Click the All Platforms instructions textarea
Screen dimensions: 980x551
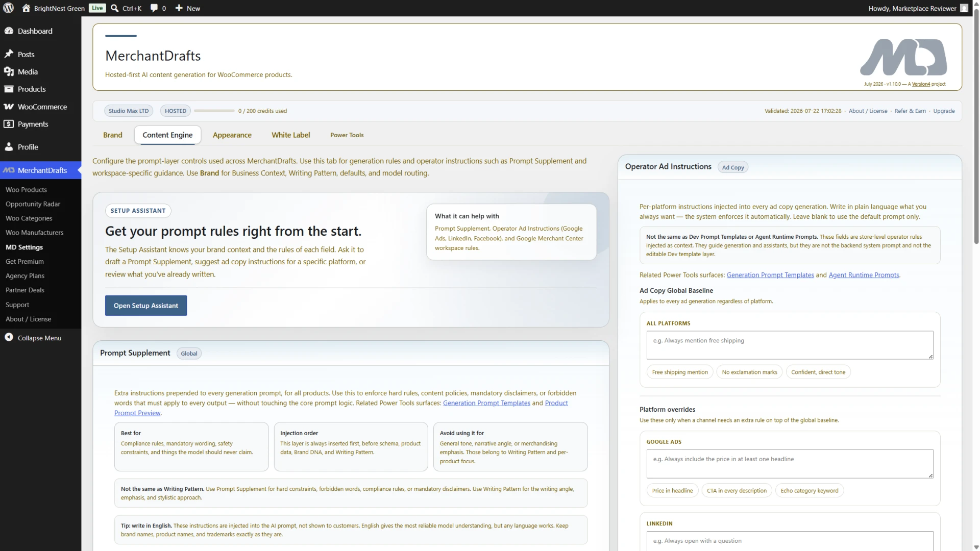790,345
